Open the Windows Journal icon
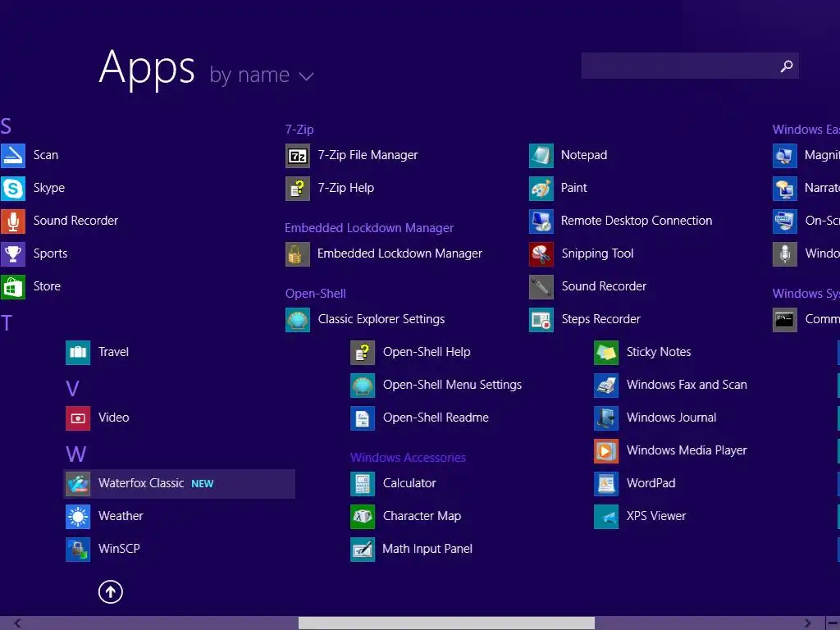The height and width of the screenshot is (630, 840). tap(606, 418)
